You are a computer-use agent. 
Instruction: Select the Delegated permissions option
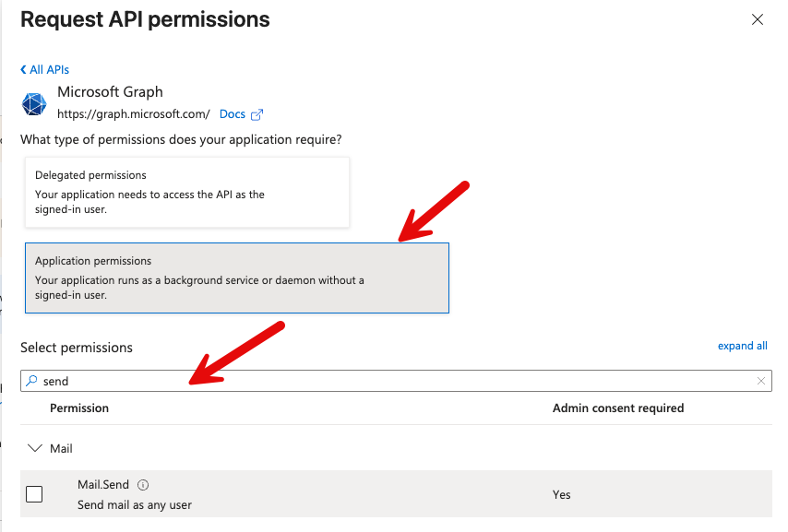[186, 192]
